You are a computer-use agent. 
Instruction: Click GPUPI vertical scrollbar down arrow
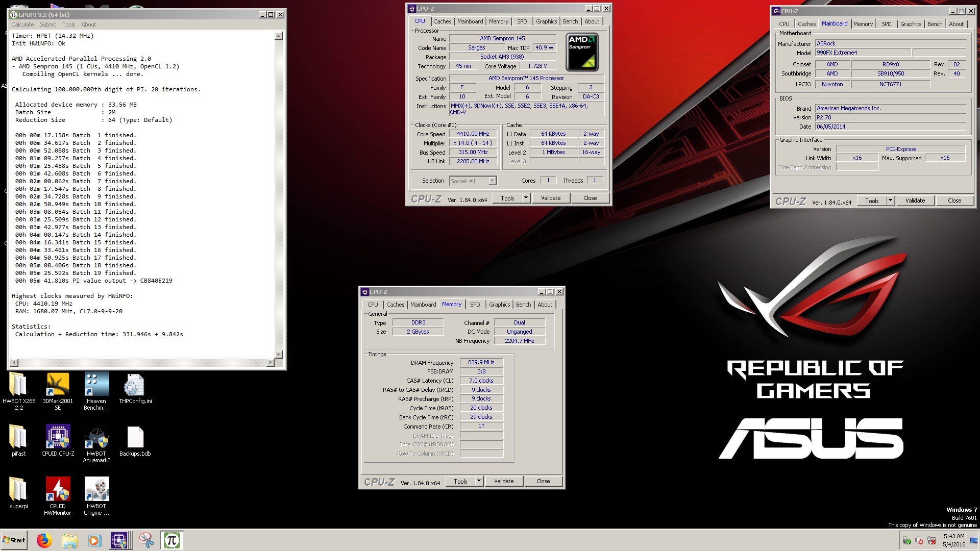279,354
